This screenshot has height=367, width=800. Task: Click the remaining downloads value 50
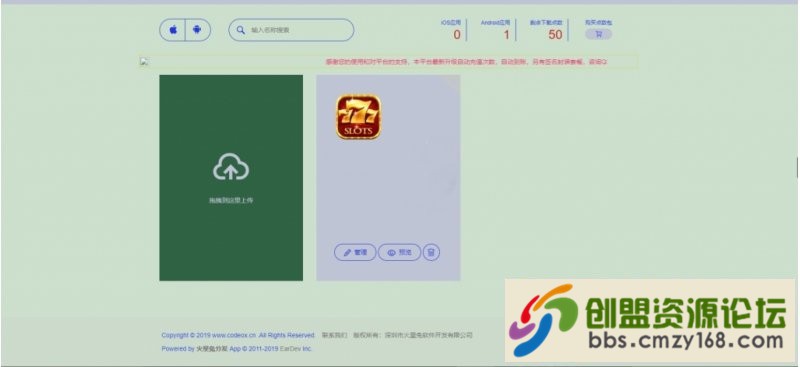point(555,35)
